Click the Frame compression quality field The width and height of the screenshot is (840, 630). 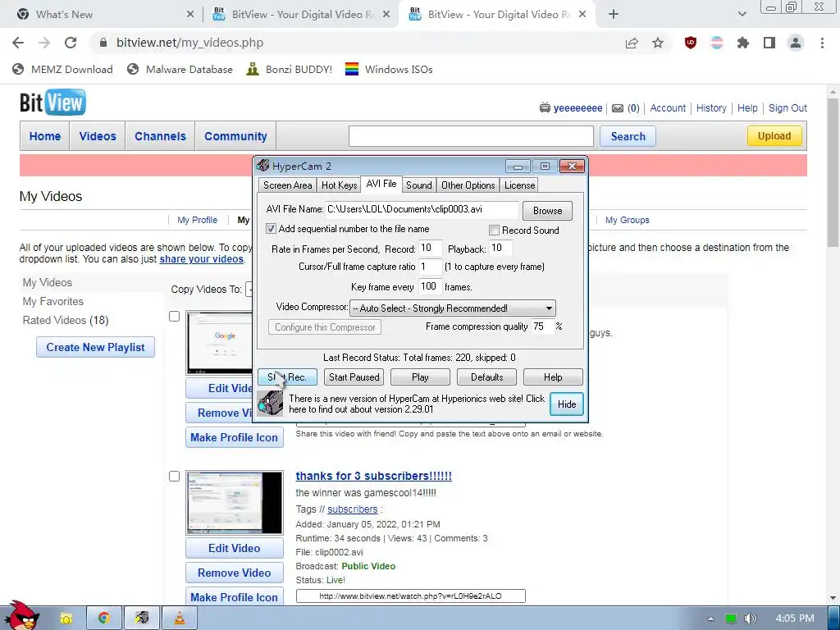(543, 326)
